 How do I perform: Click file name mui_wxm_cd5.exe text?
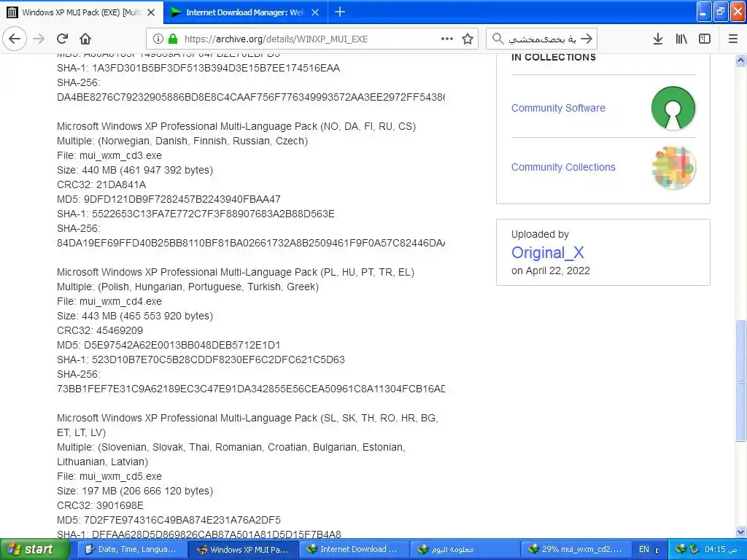coord(120,476)
